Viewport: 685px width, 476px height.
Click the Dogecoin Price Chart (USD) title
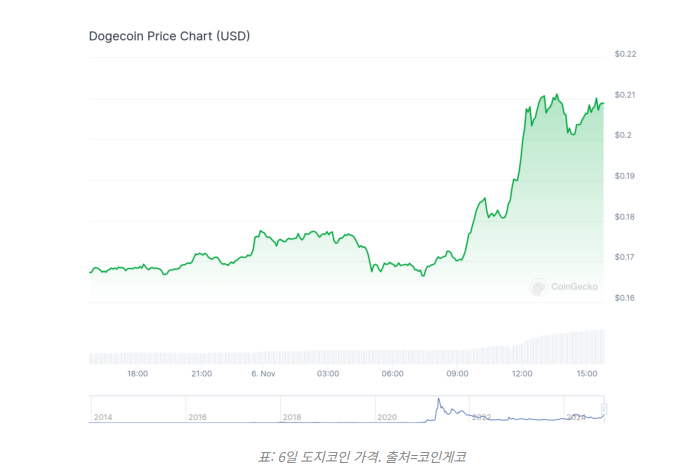tap(170, 36)
